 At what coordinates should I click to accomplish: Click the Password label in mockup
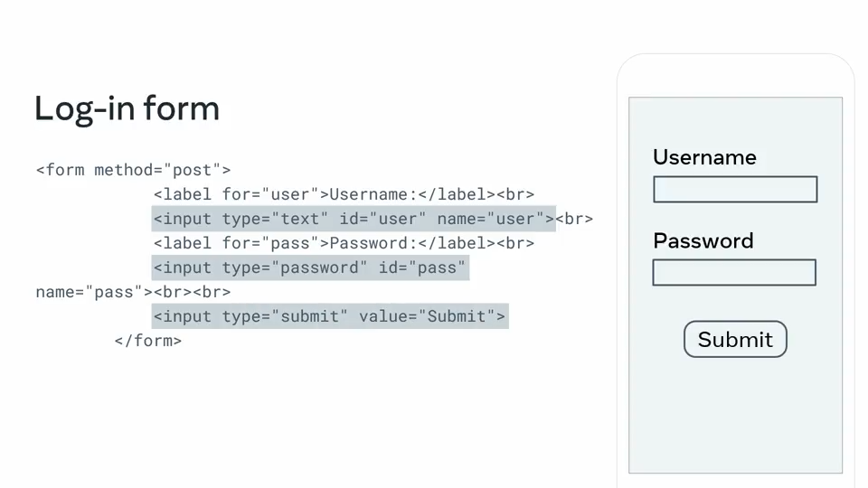703,240
